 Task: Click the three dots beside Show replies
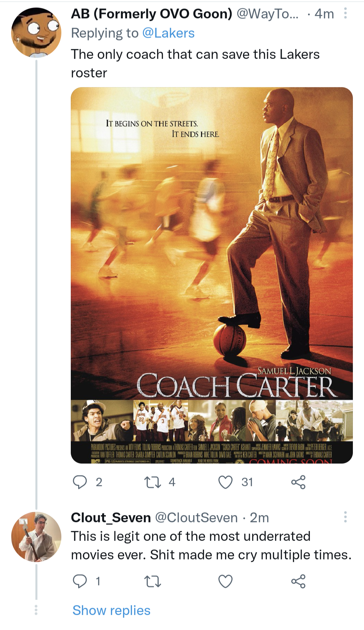pos(36,610)
